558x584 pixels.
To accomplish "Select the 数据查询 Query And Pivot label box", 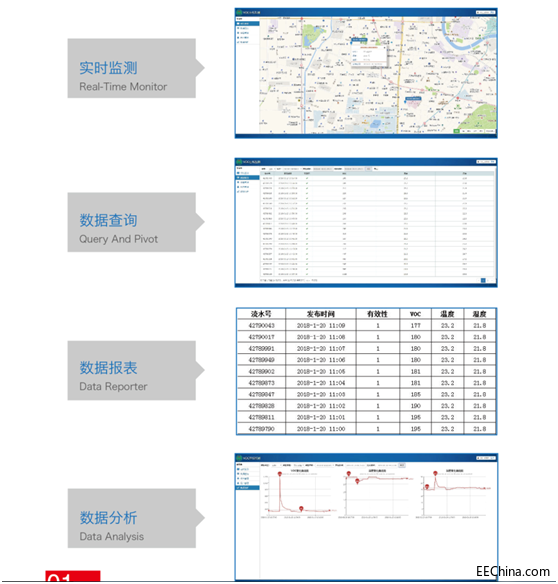I will point(136,222).
